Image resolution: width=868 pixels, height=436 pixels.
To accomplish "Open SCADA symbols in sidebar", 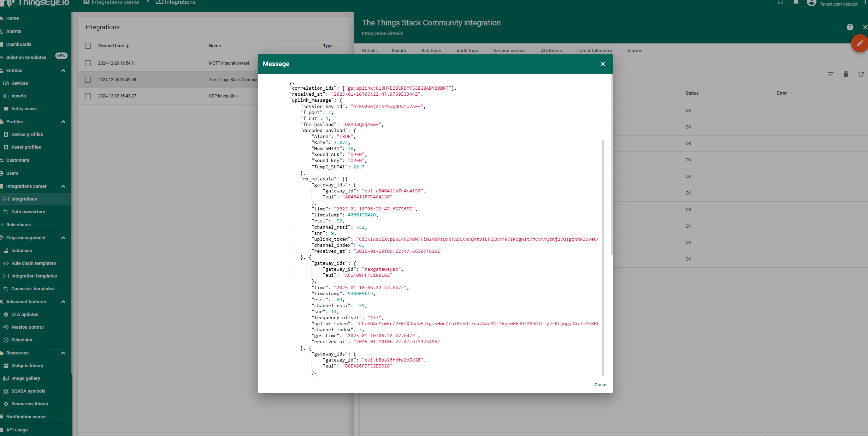I will click(28, 391).
